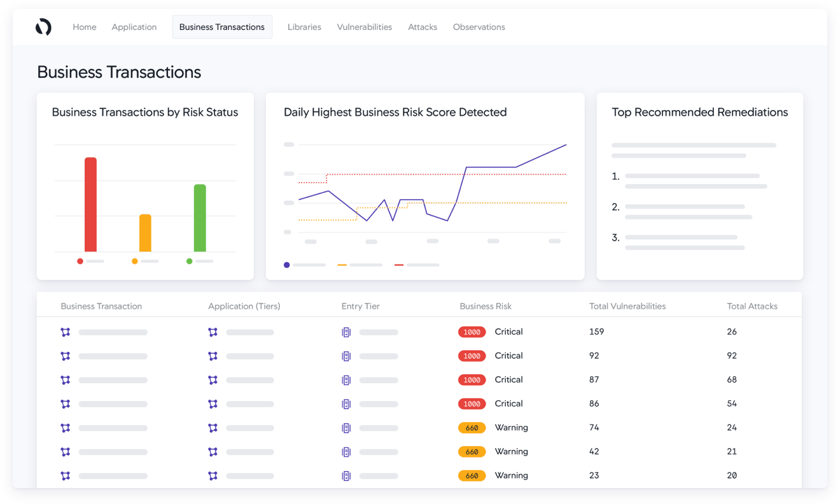Viewport: 840px width, 504px height.
Task: Click the Top Recommended Remediations heading
Action: tap(700, 112)
